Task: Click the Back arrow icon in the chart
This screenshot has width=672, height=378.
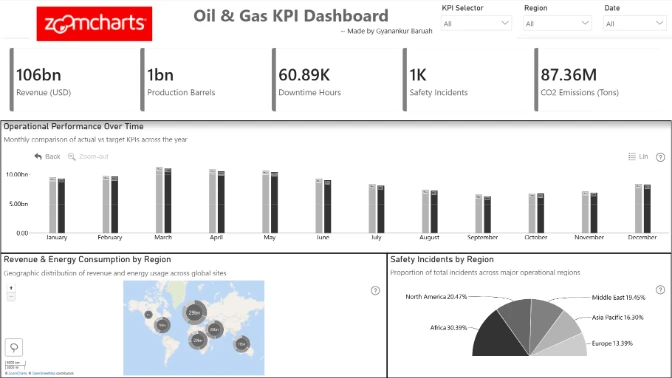Action: 38,156
